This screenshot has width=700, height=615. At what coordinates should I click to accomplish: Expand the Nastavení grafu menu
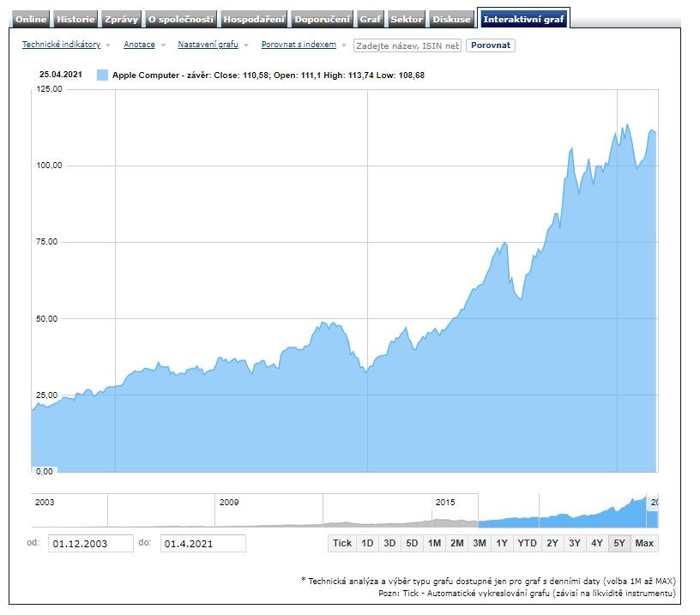pyautogui.click(x=208, y=45)
